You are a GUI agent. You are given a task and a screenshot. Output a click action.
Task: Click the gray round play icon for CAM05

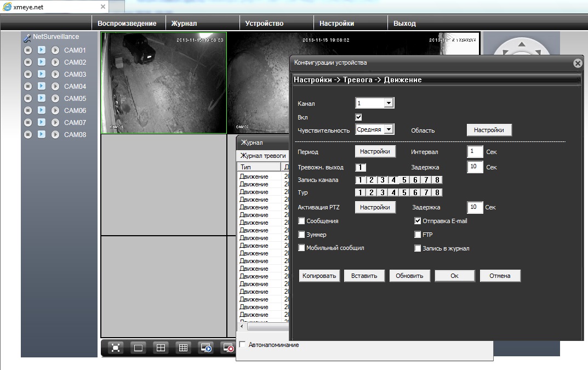pos(55,98)
